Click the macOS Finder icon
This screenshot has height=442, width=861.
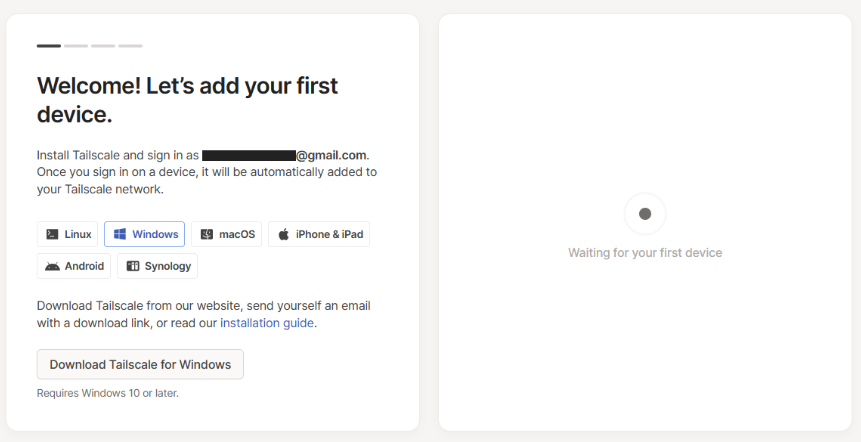pyautogui.click(x=206, y=234)
